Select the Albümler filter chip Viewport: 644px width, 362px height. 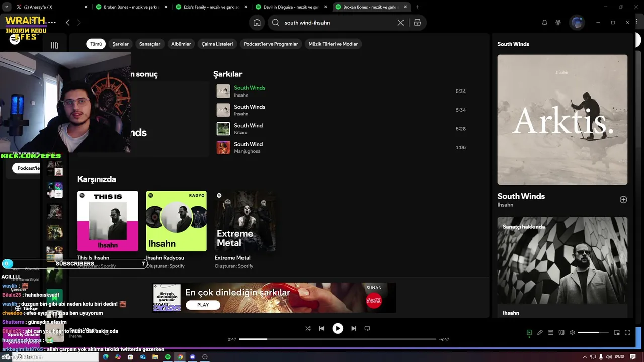181,44
